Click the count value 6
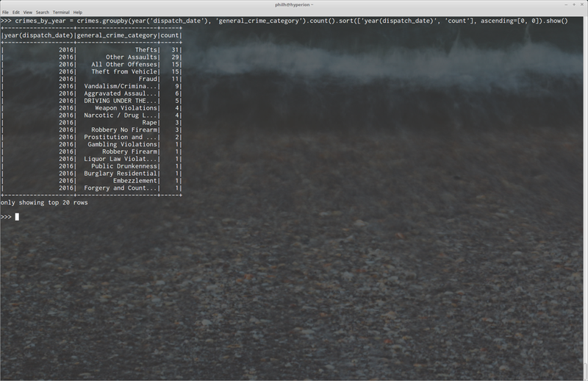This screenshot has height=381, width=588. (177, 93)
